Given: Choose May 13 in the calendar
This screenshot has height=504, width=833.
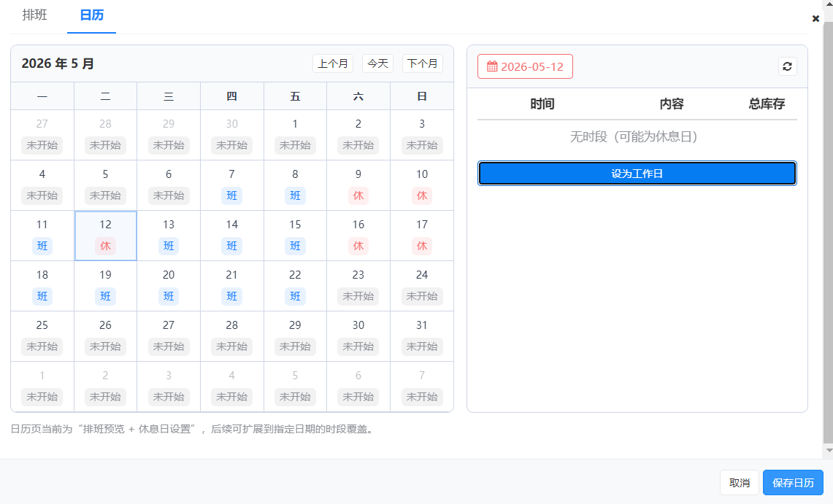Looking at the screenshot, I should click(x=169, y=236).
